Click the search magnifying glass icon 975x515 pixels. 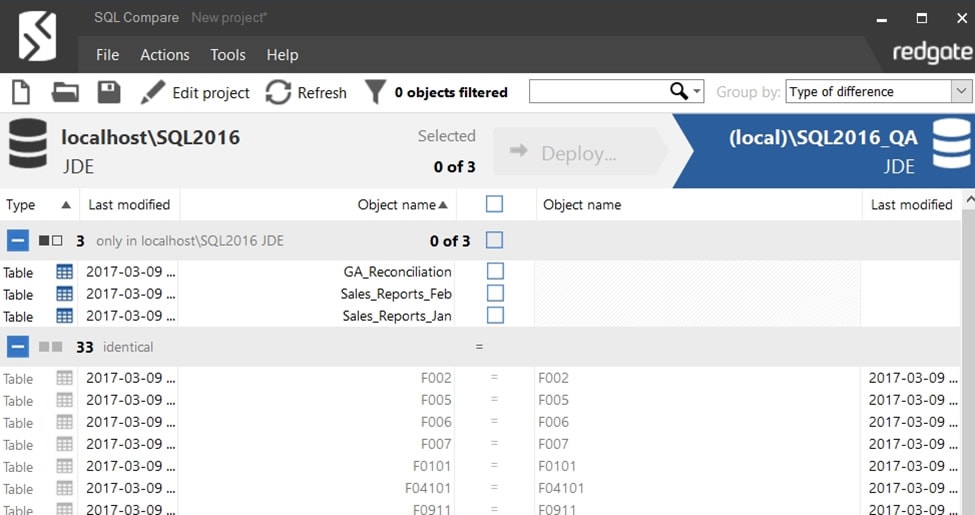coord(678,91)
